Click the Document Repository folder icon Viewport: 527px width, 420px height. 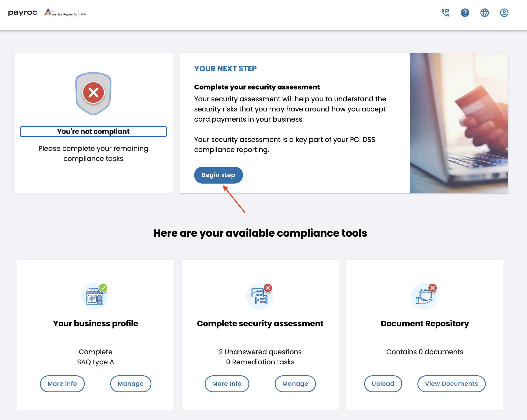click(x=424, y=296)
